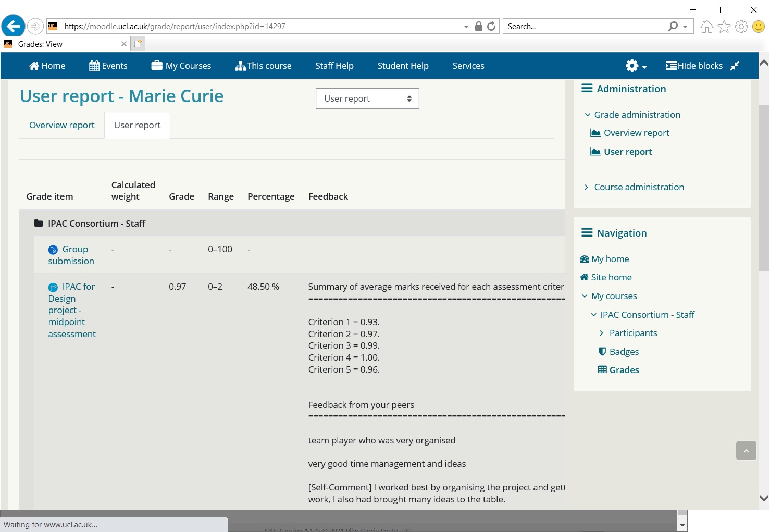The height and width of the screenshot is (532, 770).
Task: Open the Staff Help menu
Action: point(334,66)
